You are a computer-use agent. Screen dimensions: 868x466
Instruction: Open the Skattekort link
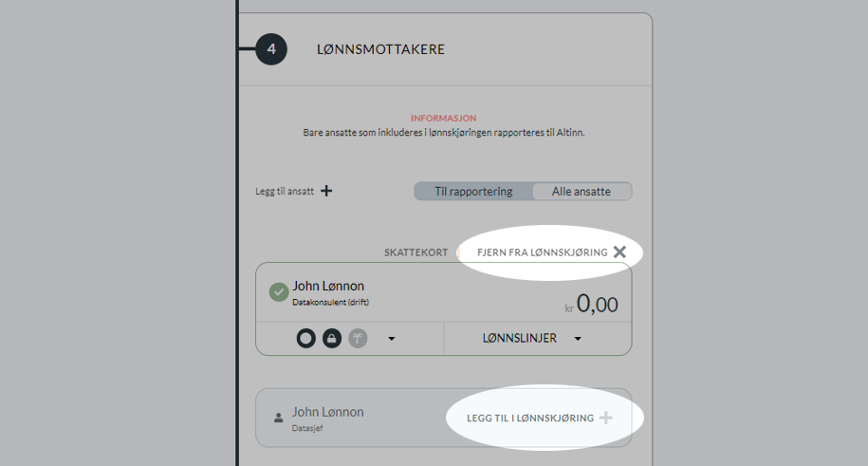(x=416, y=252)
